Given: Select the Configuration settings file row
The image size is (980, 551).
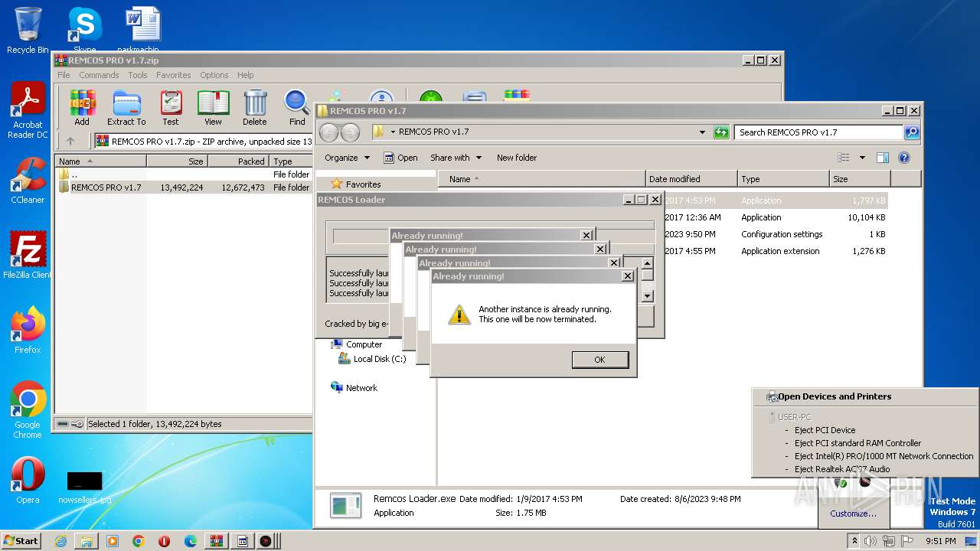Looking at the screenshot, I should click(x=777, y=234).
